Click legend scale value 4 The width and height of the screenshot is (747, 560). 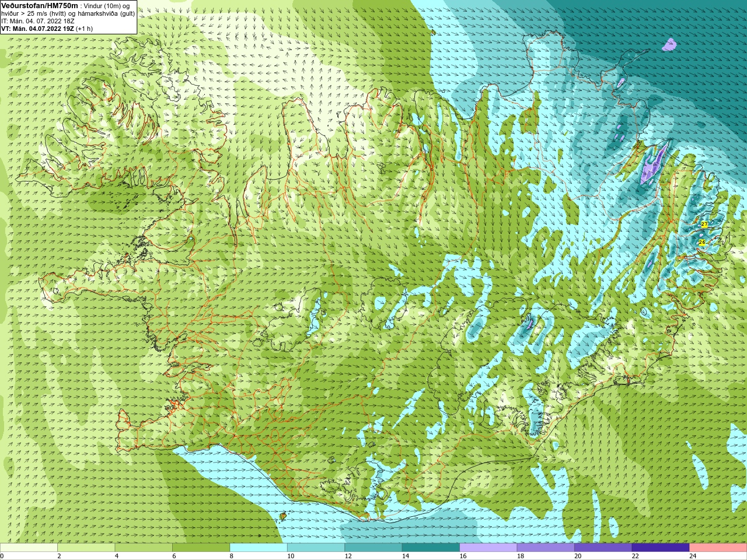pyautogui.click(x=117, y=556)
